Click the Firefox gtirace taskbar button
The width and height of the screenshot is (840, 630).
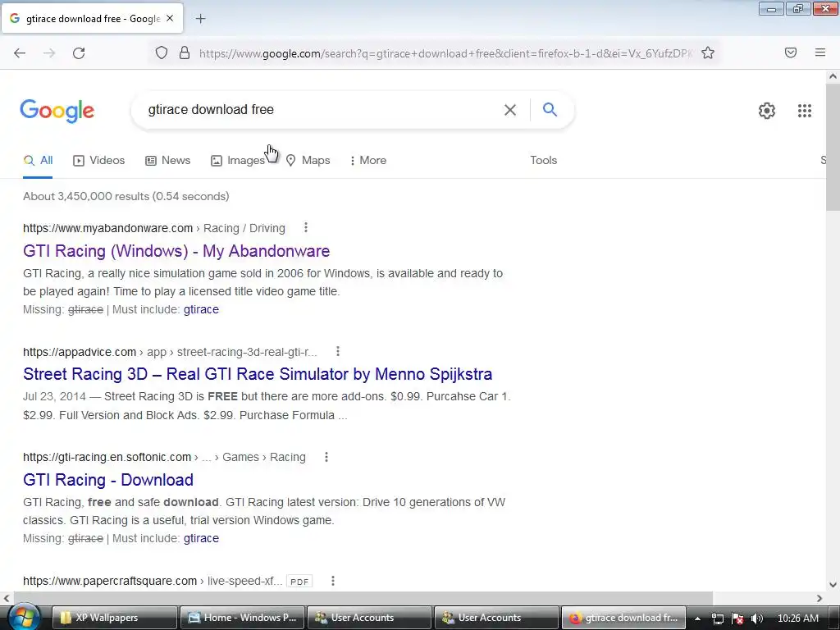click(x=623, y=618)
